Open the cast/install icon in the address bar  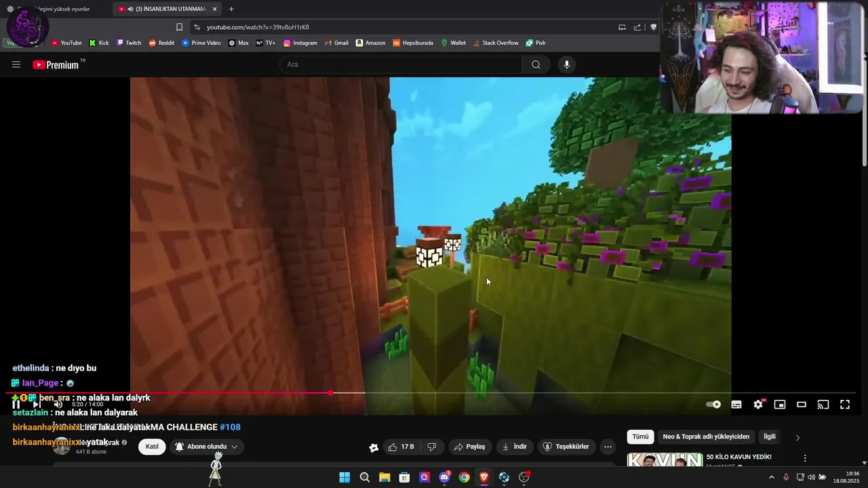622,27
